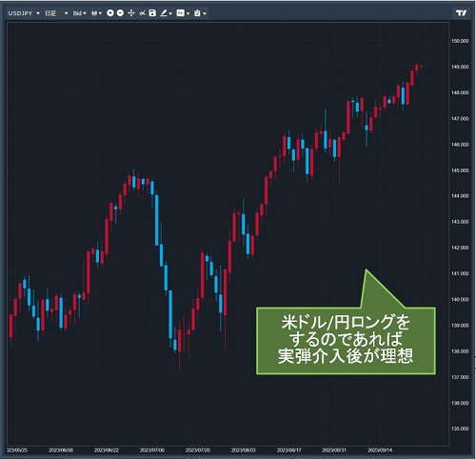Select the crosshair move tool
The width and height of the screenshot is (476, 459).
pyautogui.click(x=131, y=13)
